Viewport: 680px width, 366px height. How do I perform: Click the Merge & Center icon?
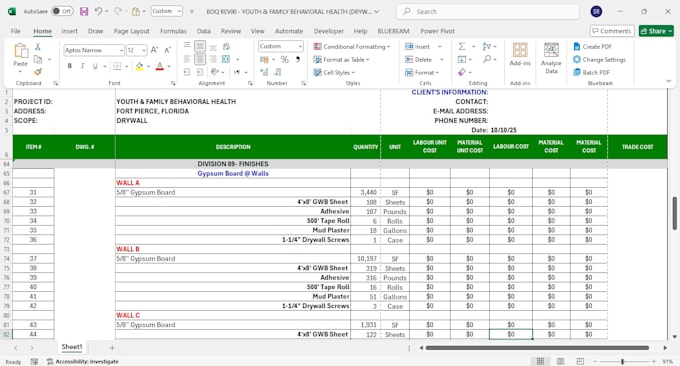click(x=226, y=59)
